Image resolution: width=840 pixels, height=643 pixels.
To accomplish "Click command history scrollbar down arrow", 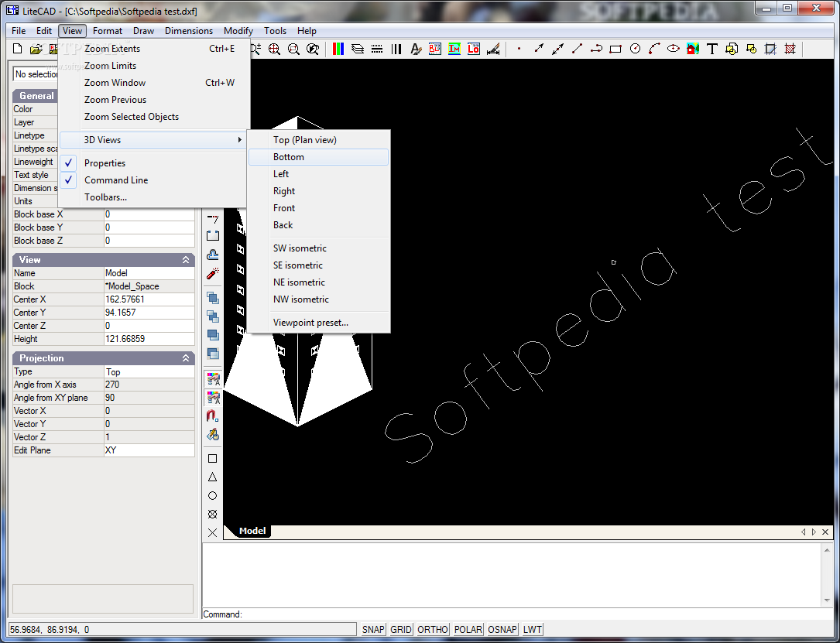I will (x=827, y=600).
